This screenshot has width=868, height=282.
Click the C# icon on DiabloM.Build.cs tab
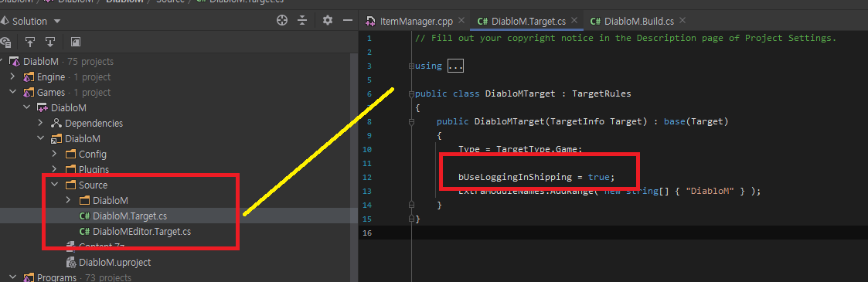[596, 22]
